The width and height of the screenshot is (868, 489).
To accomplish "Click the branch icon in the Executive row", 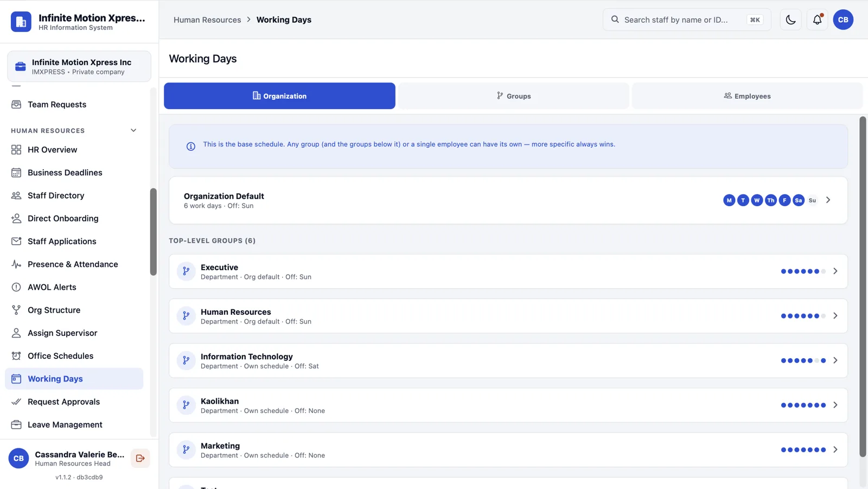I will pos(186,271).
